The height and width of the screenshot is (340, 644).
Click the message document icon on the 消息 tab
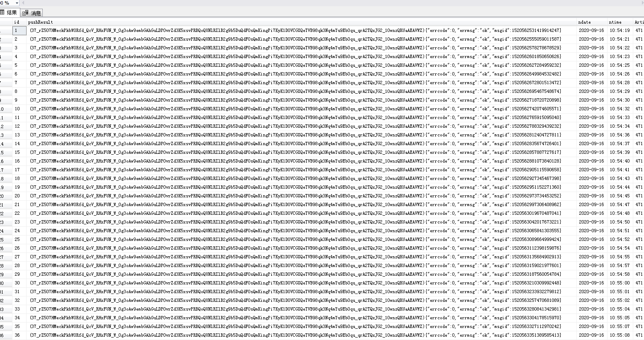point(25,13)
